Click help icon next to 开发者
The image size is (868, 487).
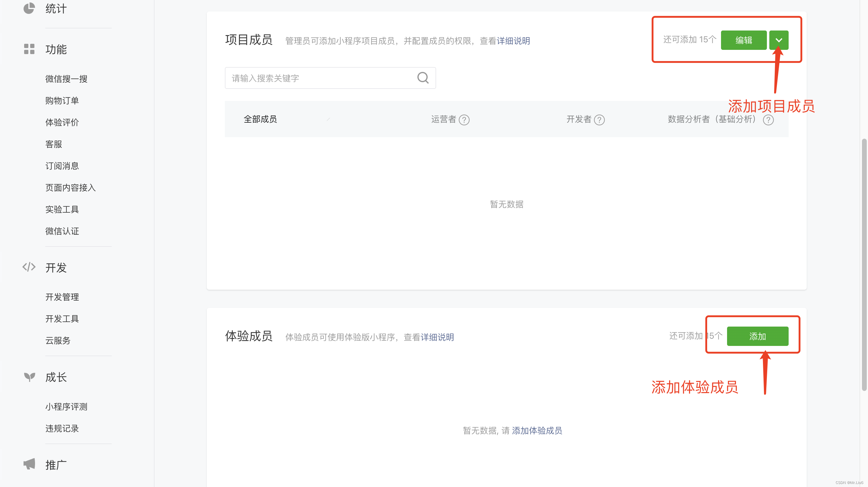pos(599,120)
